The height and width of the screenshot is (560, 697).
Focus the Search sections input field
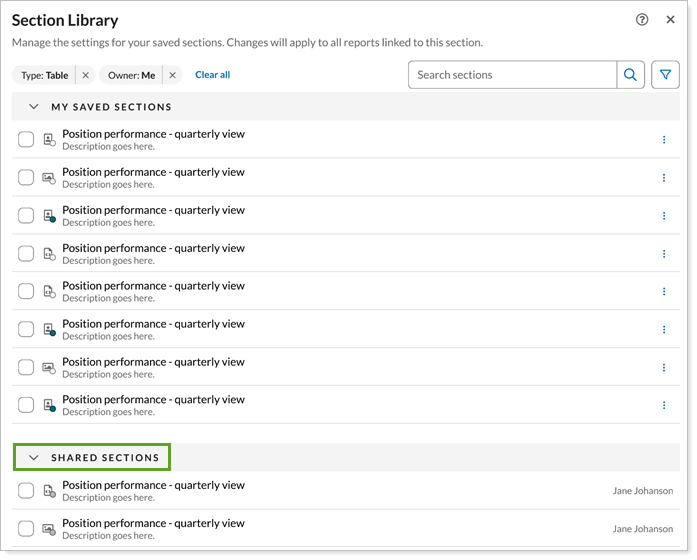pos(513,75)
